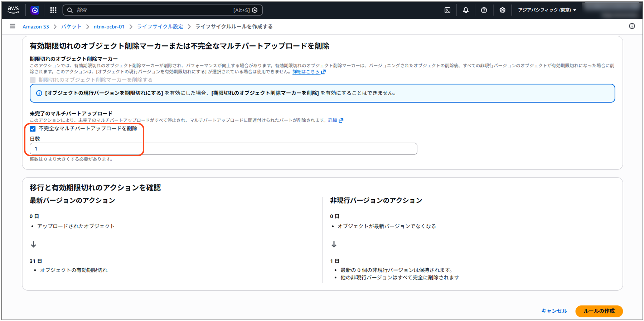Go to バケット breadcrumb link

click(71, 27)
